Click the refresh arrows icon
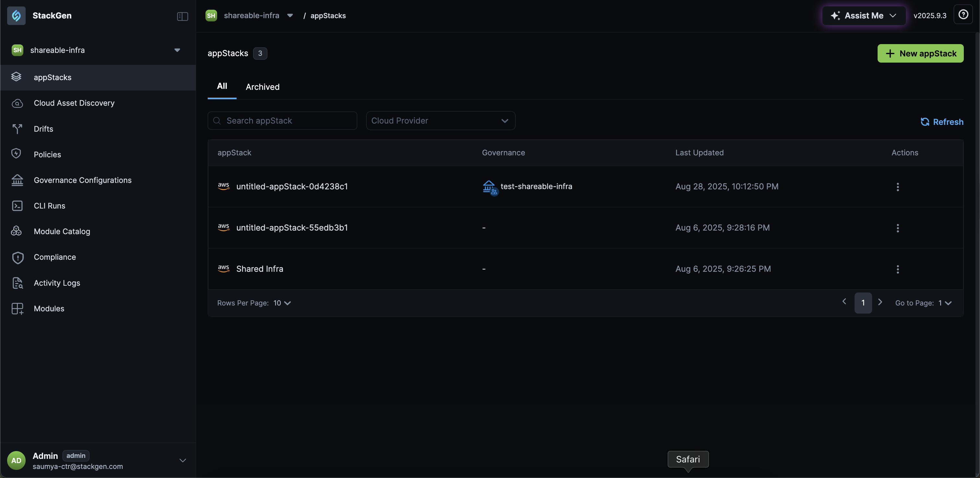This screenshot has width=980, height=478. [x=925, y=122]
